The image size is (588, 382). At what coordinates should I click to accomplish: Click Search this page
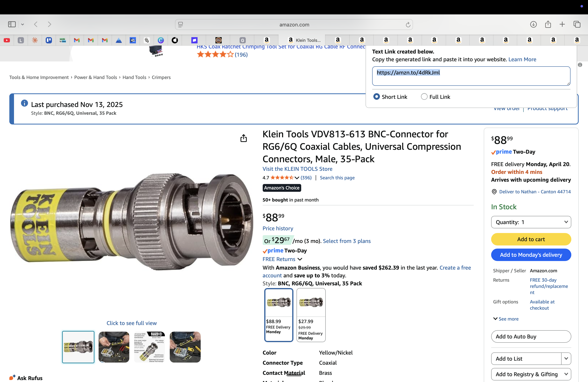click(337, 178)
